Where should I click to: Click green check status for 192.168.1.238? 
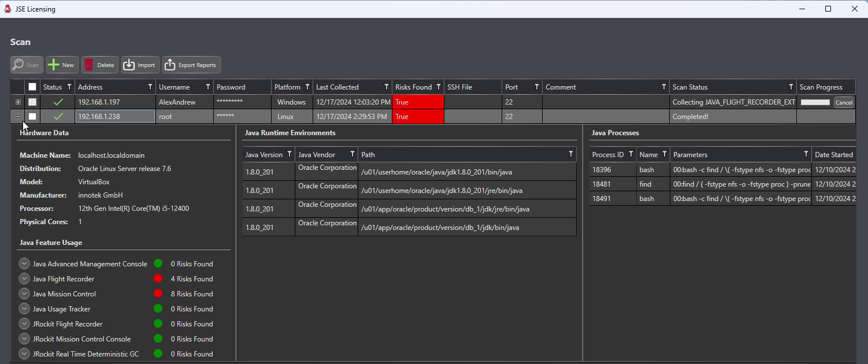tap(58, 116)
